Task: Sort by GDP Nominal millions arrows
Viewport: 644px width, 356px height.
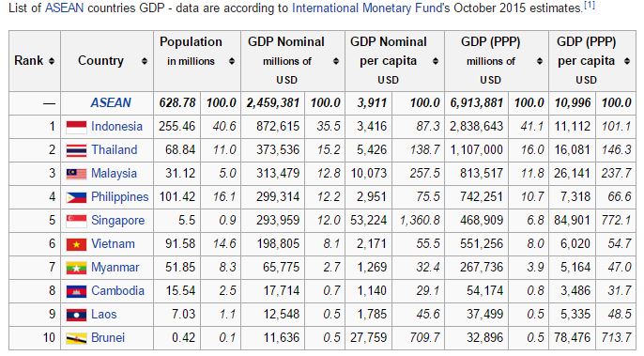Action: click(336, 61)
